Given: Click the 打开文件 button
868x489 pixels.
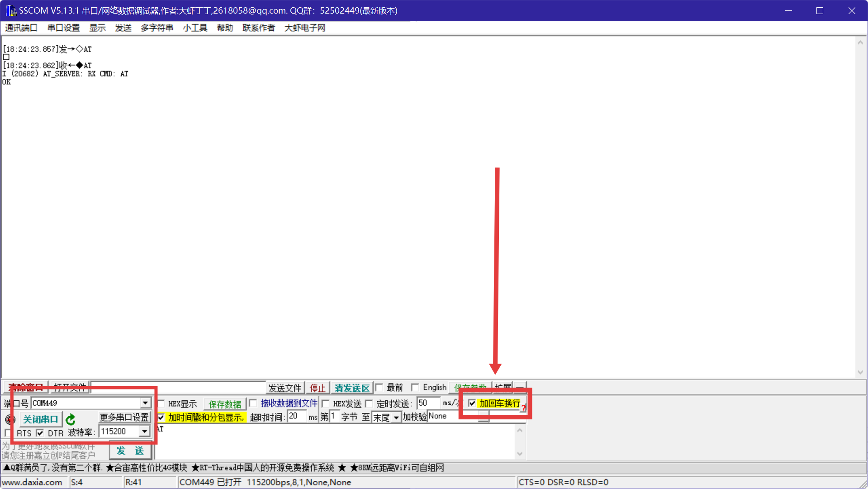Looking at the screenshot, I should [69, 388].
